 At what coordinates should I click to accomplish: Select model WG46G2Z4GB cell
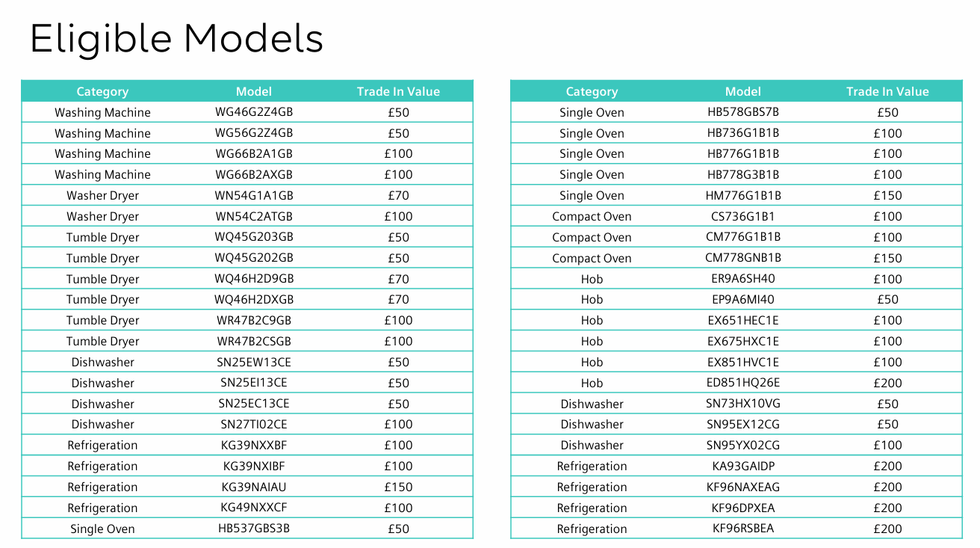(254, 112)
